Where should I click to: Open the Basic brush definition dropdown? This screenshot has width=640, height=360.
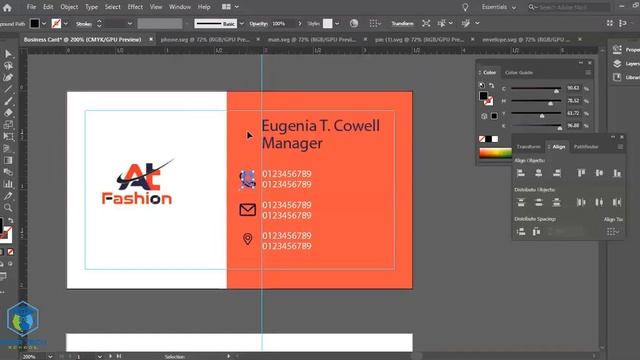pyautogui.click(x=242, y=24)
